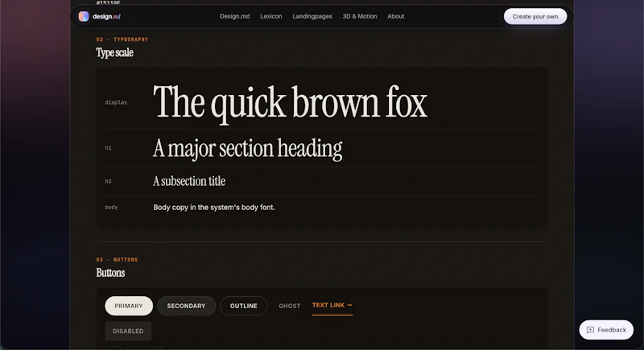The height and width of the screenshot is (350, 644).
Task: Click the GHOST button sample
Action: coord(290,306)
